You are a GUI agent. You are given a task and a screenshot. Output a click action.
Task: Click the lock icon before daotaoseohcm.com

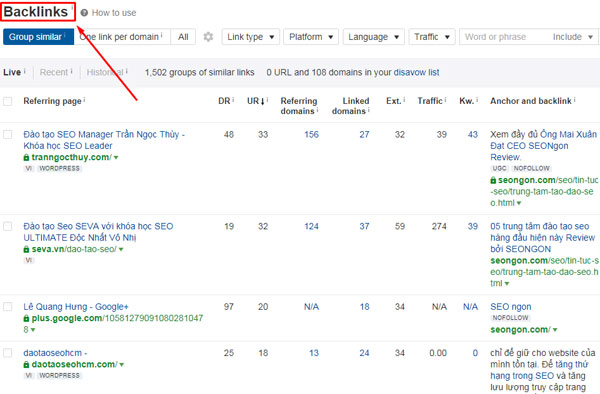[x=26, y=365]
